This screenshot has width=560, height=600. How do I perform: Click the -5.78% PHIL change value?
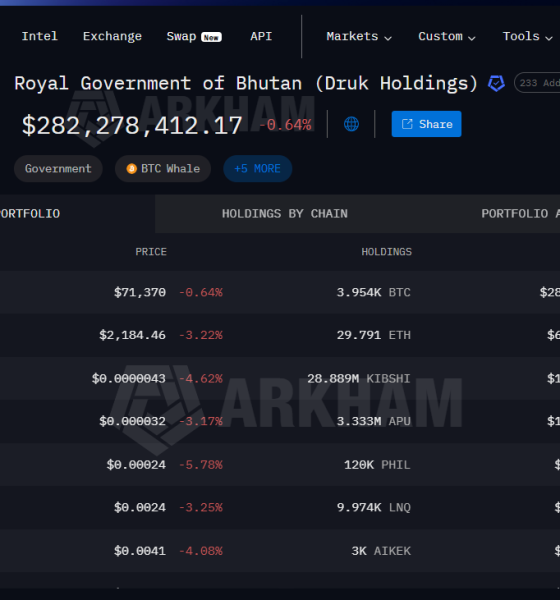point(201,465)
